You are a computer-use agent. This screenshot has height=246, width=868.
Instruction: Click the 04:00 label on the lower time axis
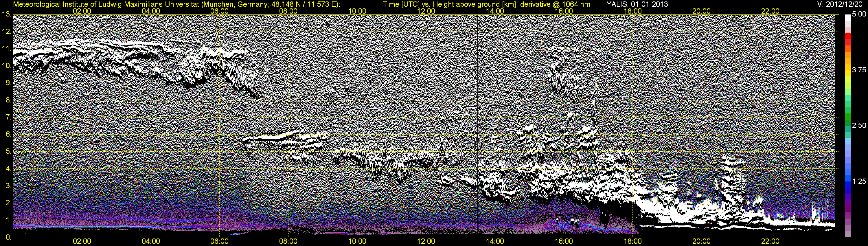tap(151, 242)
